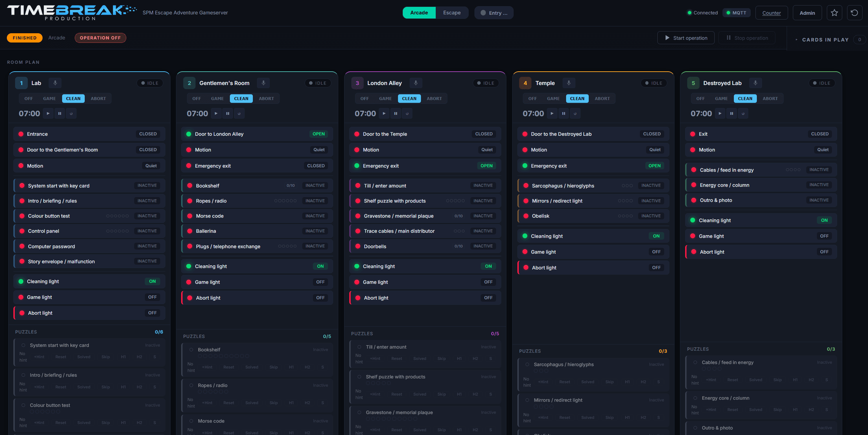Viewport: 868px width, 435px height.
Task: Reset the London Alley timer
Action: (407, 113)
